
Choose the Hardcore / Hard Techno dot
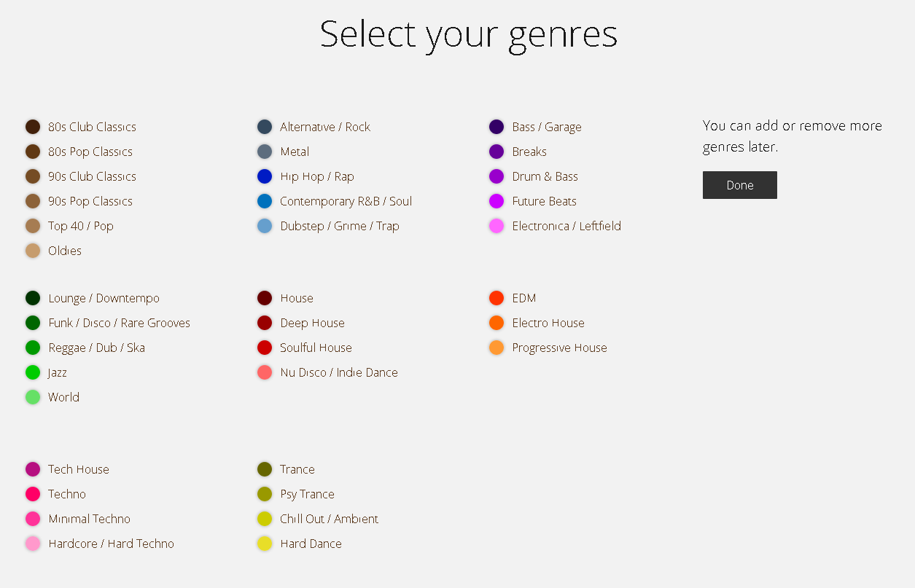[33, 544]
